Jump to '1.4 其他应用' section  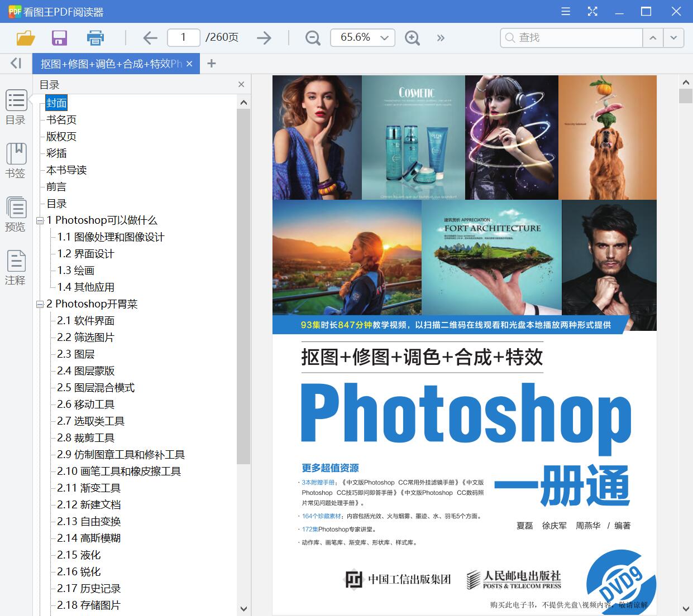85,287
